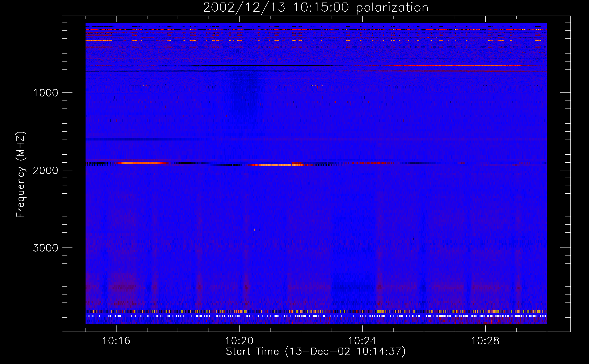This screenshot has height=364, width=589.
Task: Click the 10:16 time axis label
Action: (x=116, y=341)
